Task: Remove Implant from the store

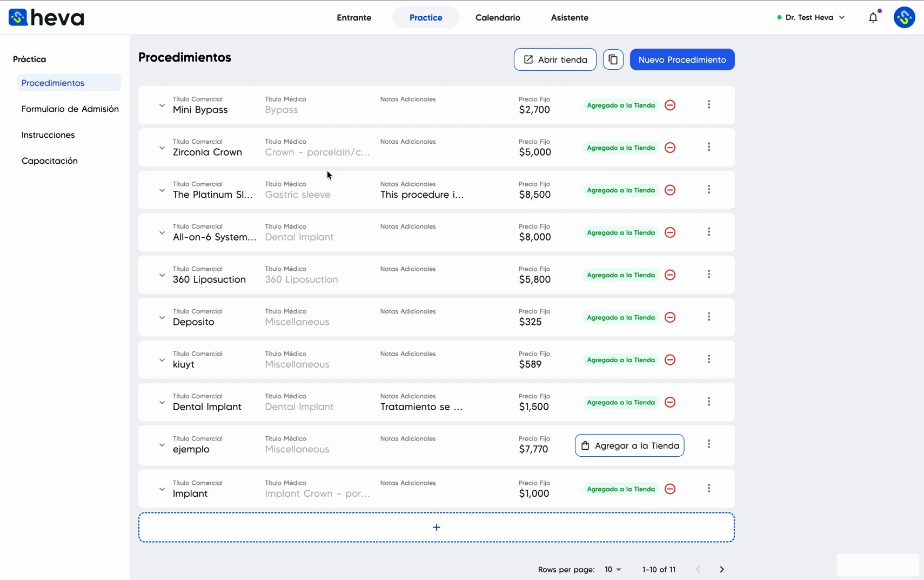Action: (x=670, y=489)
